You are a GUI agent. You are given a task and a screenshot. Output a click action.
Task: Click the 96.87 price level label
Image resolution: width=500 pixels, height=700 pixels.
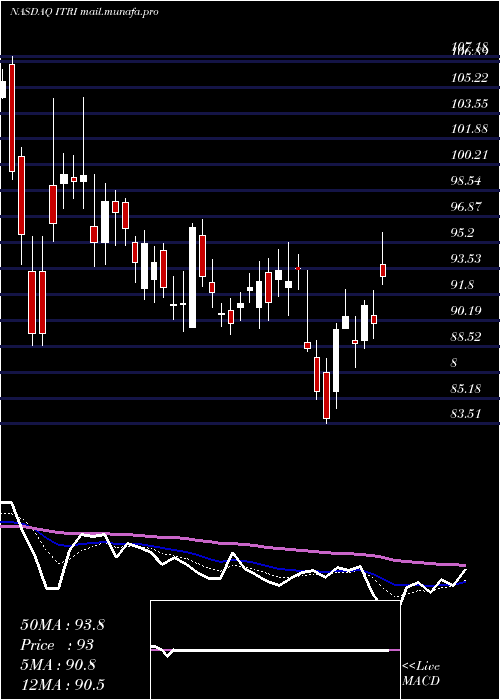466,207
